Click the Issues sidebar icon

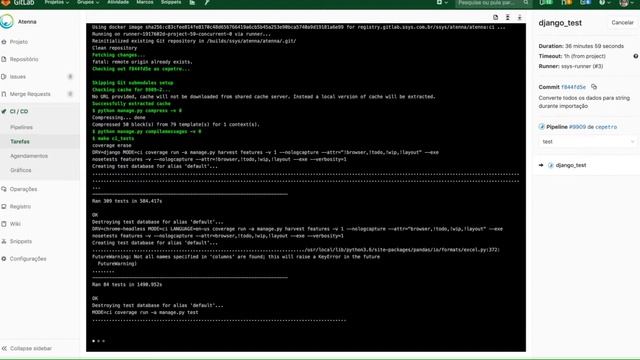click(x=4, y=77)
